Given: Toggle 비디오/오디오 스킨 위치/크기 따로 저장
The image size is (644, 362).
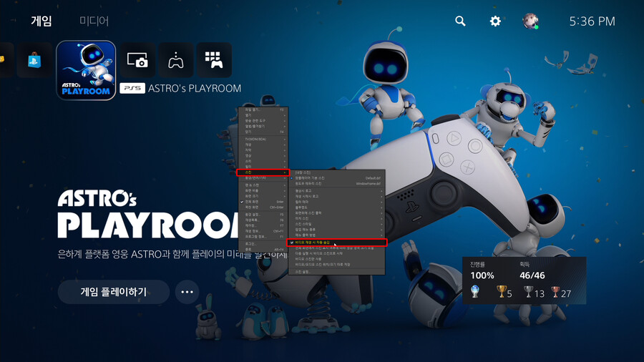Looking at the screenshot, I should [336, 264].
